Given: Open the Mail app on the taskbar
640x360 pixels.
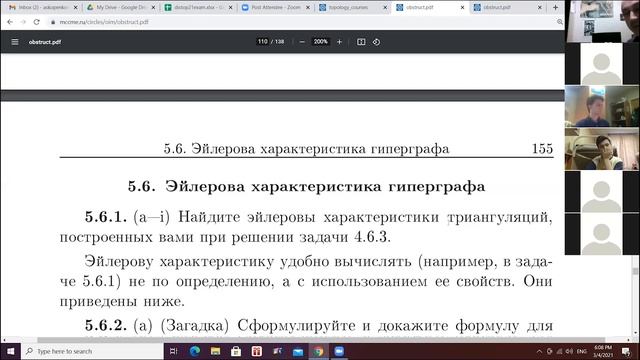Looking at the screenshot, I should tap(298, 351).
